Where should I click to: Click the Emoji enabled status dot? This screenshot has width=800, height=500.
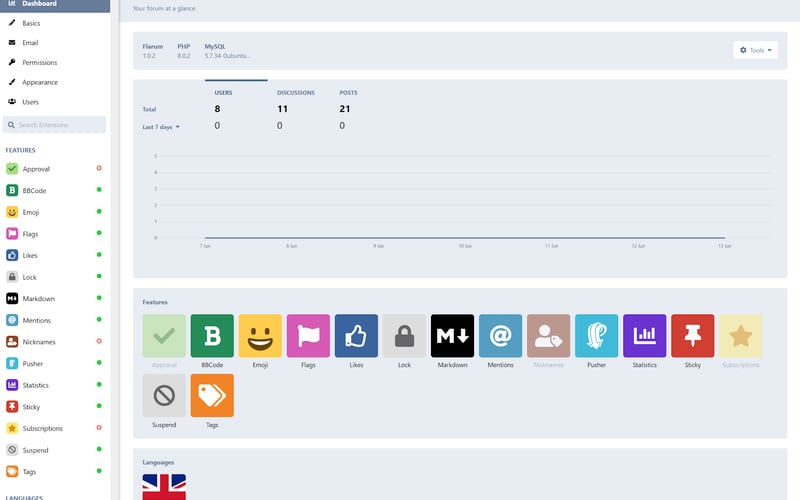pyautogui.click(x=99, y=211)
